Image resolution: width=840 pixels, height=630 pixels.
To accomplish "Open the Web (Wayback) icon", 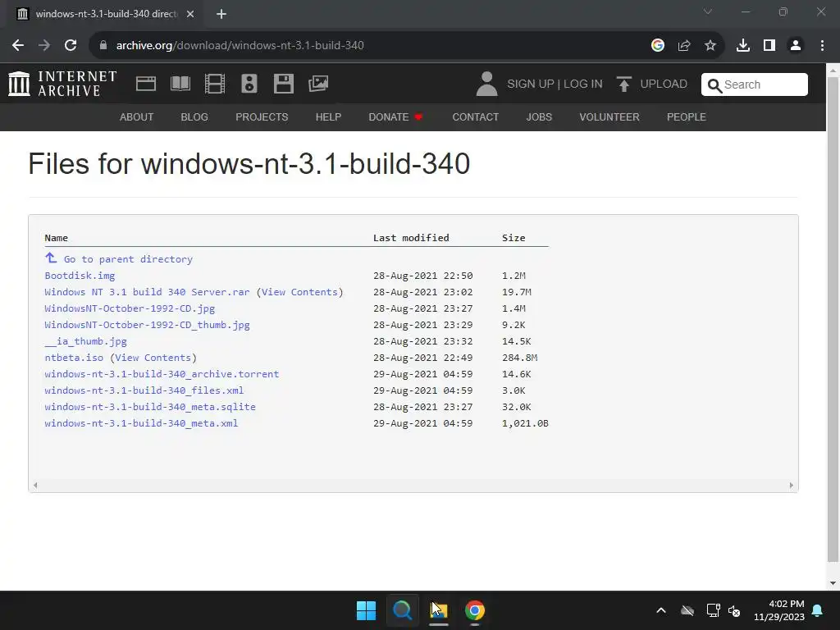I will (146, 84).
